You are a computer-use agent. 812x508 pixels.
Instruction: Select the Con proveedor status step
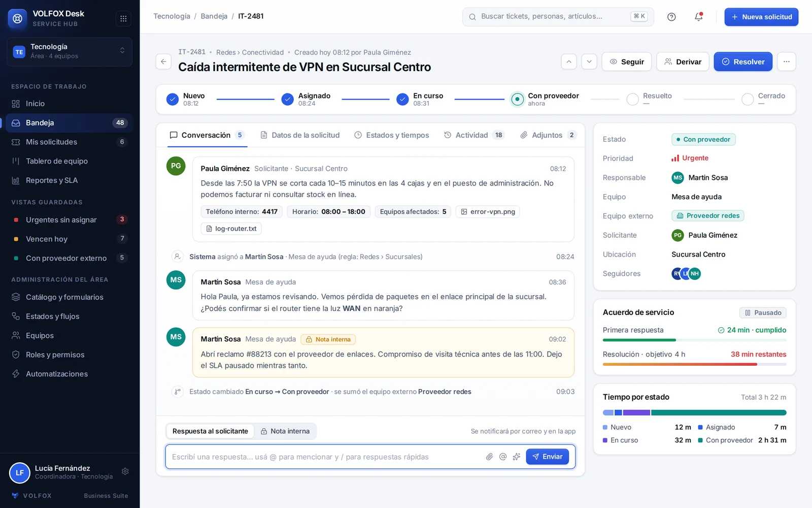tap(545, 99)
